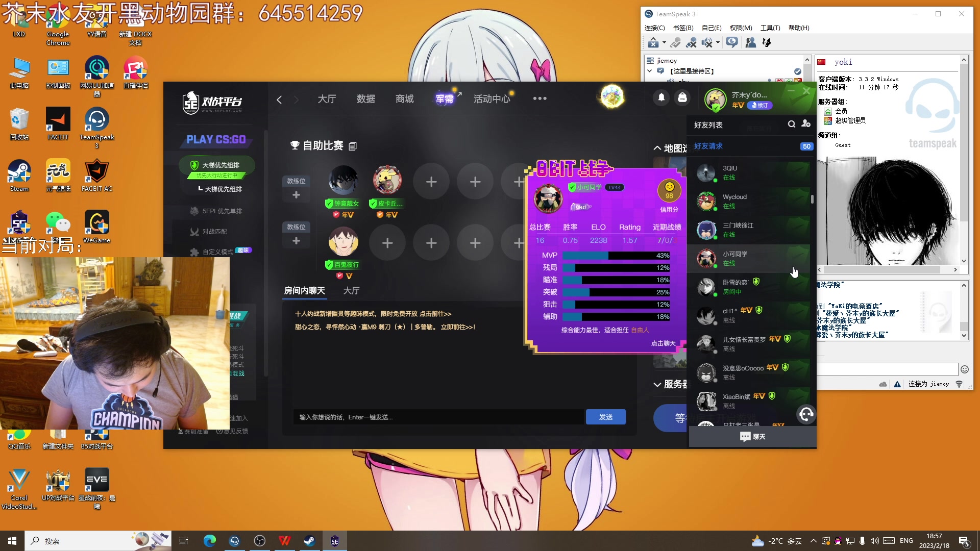Screen dimensions: 980x551
Task: Select 5EPL优先单排 mode
Action: coord(217,211)
